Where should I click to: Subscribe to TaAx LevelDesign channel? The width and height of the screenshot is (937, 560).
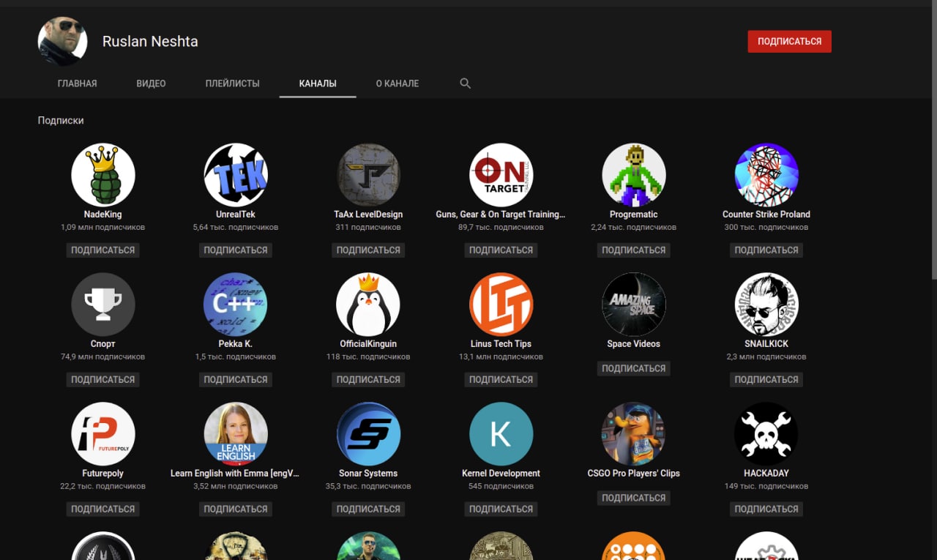tap(368, 250)
